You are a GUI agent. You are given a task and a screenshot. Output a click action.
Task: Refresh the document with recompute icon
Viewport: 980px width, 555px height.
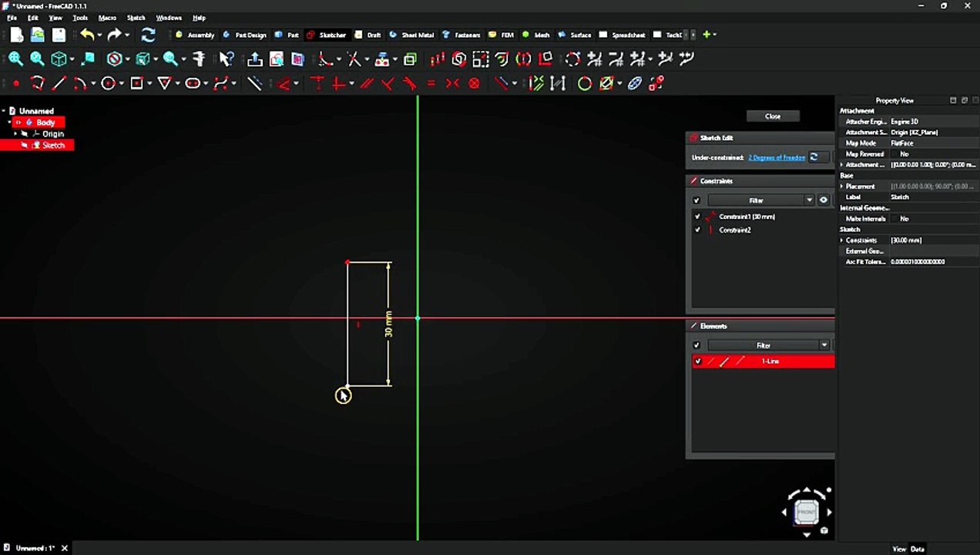coord(148,35)
